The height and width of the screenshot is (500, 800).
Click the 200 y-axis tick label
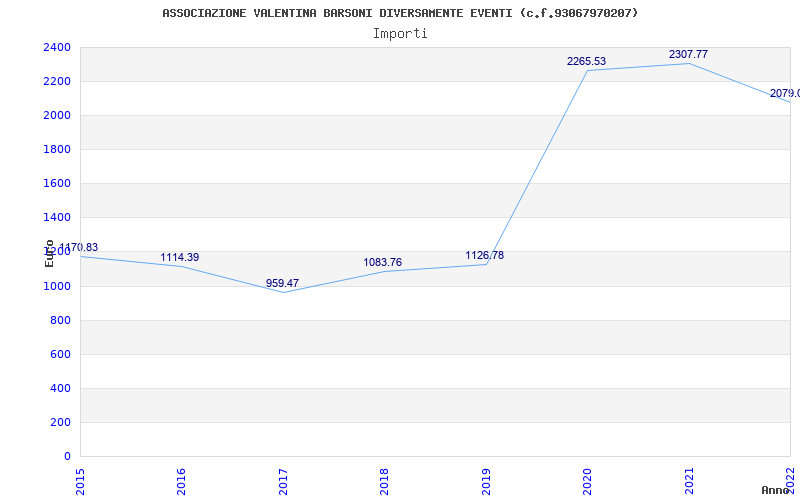point(60,422)
